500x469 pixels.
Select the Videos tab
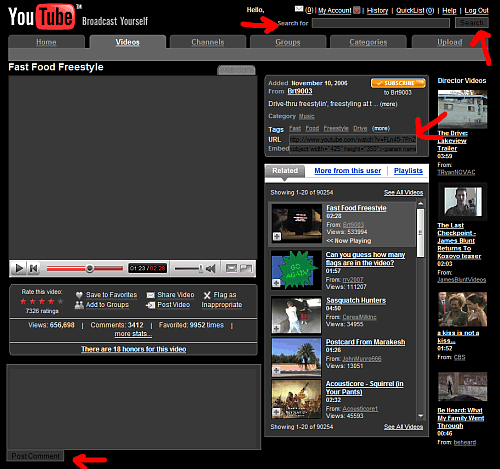[128, 42]
